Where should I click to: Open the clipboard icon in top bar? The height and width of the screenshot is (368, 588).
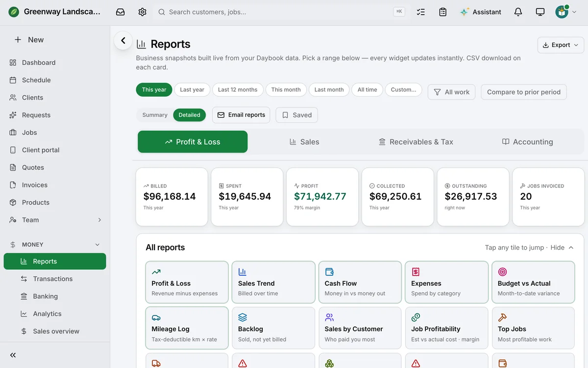(443, 12)
